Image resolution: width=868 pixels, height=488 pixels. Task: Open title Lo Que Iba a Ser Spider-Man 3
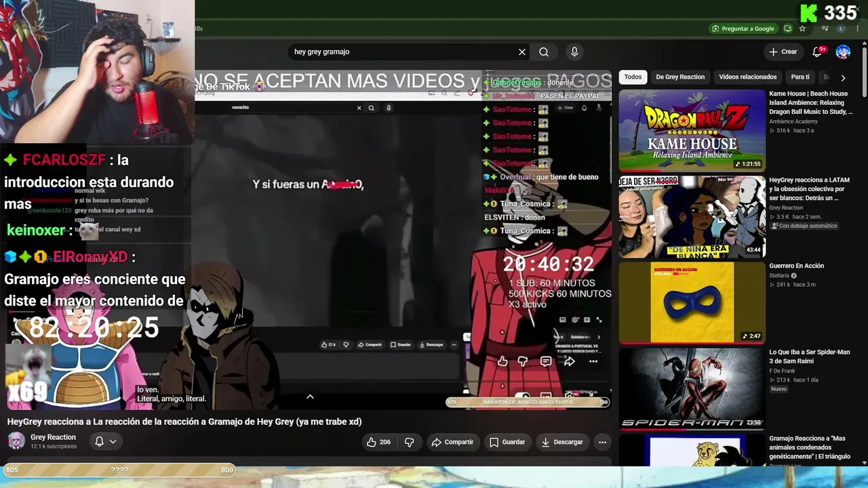tap(810, 357)
